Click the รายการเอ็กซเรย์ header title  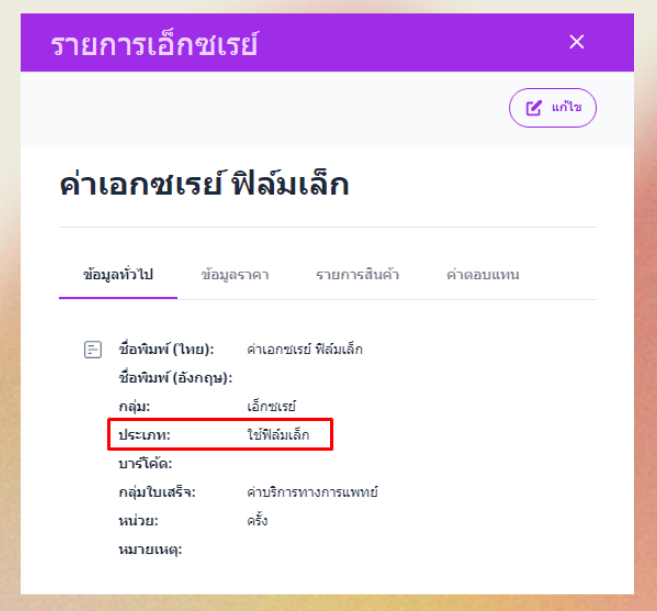point(154,45)
